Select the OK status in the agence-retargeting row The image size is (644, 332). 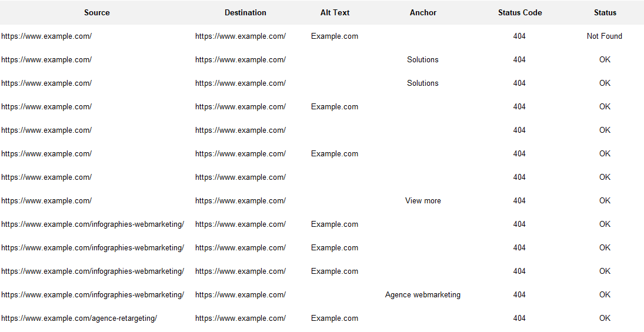pos(605,318)
